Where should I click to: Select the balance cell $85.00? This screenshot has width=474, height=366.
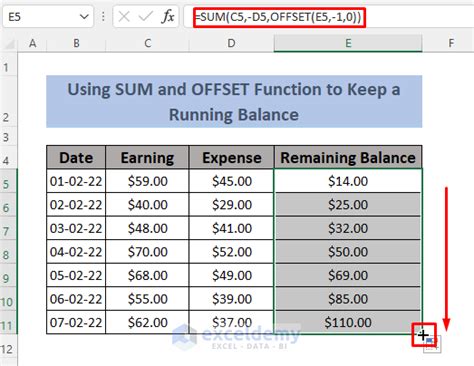click(x=348, y=299)
